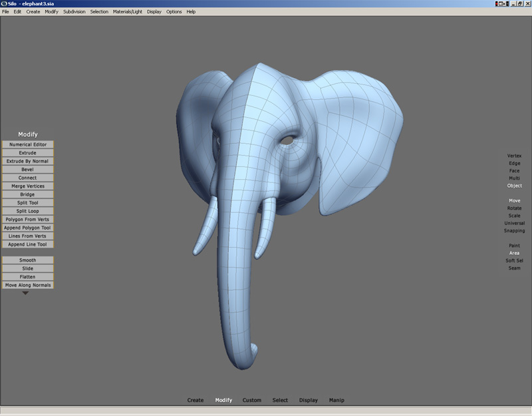Open the Edit menu
Viewport: 532px width, 416px height.
17,11
